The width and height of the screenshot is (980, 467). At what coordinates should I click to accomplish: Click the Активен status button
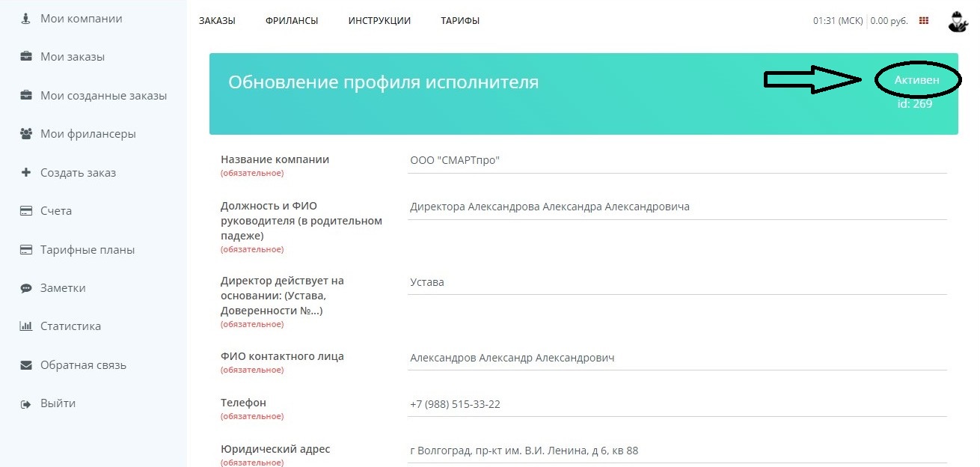916,80
